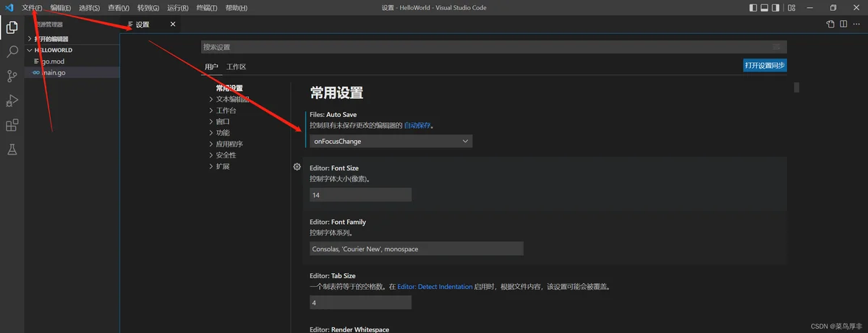The image size is (868, 333).
Task: Click the 搜索设置 search box
Action: 493,47
